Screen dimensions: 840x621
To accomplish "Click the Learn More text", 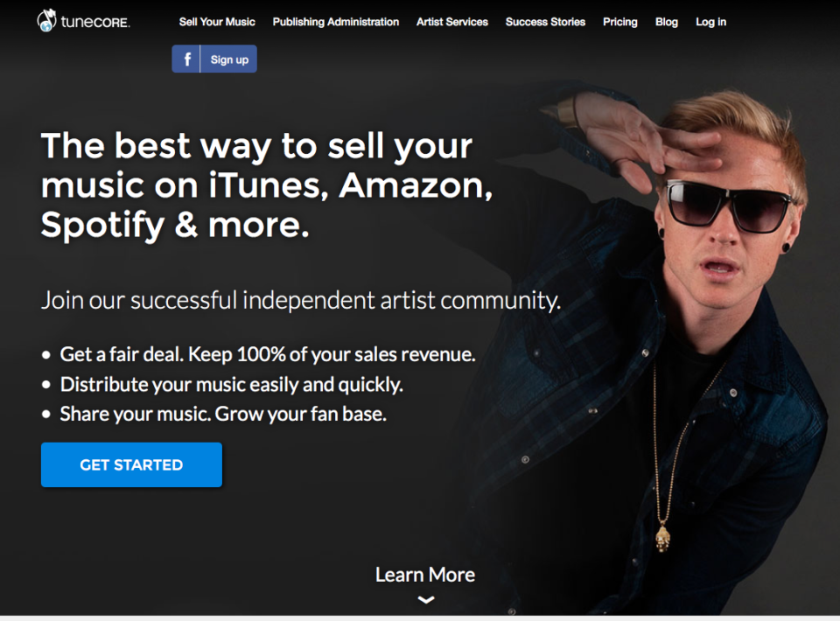I will (425, 575).
